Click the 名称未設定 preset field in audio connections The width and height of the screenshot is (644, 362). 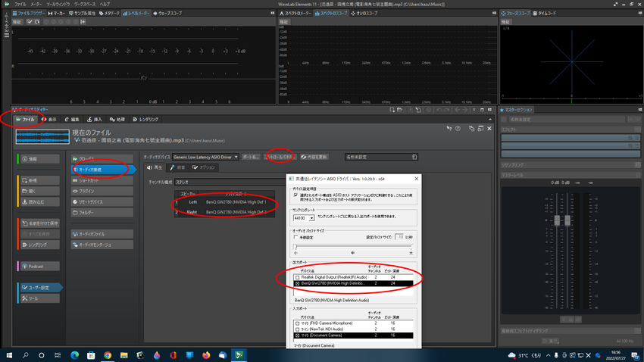click(381, 157)
